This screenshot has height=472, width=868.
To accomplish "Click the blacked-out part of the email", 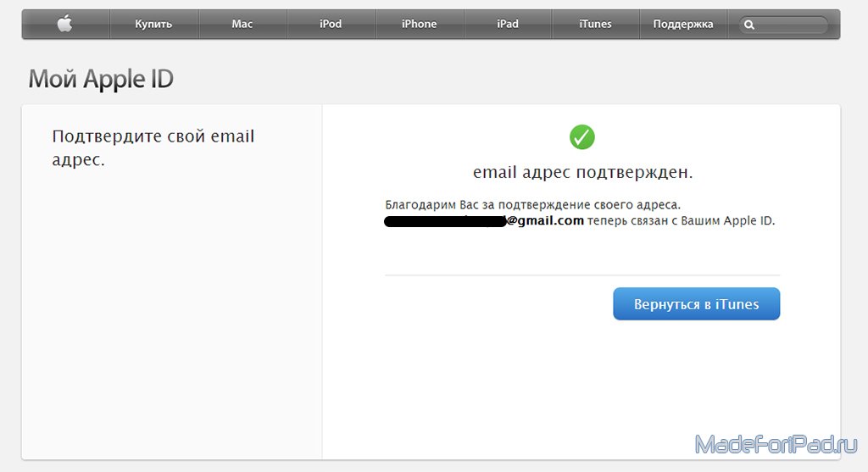I will [x=444, y=222].
